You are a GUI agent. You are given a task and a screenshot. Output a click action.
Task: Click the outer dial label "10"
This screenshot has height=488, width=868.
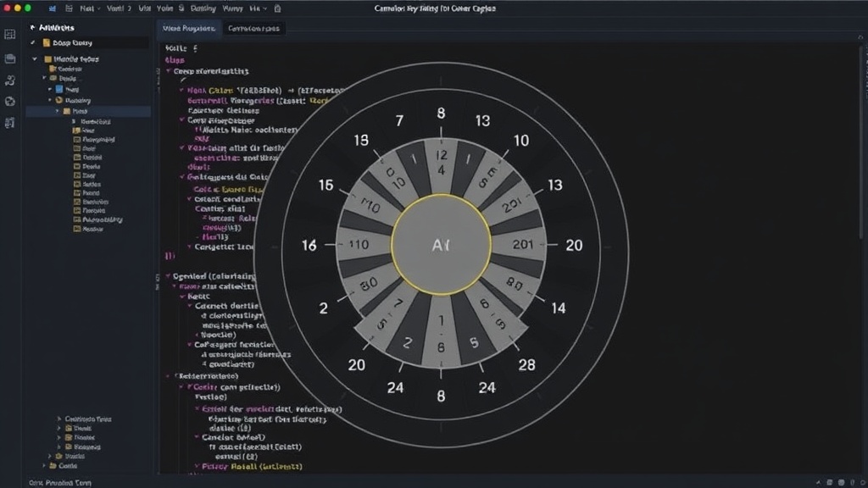[521, 141]
